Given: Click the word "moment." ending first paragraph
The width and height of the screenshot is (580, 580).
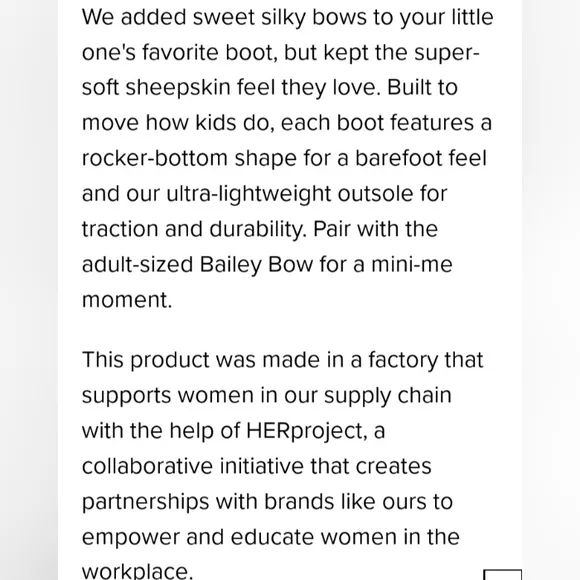Looking at the screenshot, I should [127, 300].
